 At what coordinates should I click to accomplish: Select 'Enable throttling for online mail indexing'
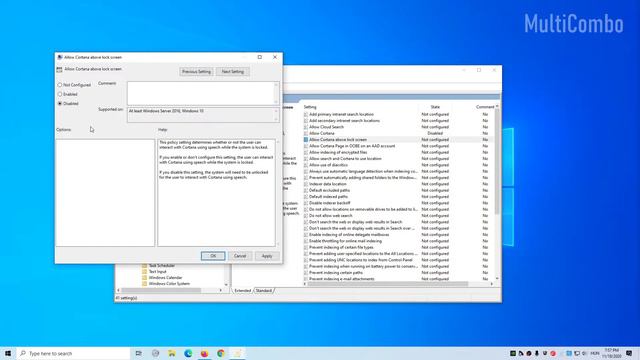[x=345, y=241]
